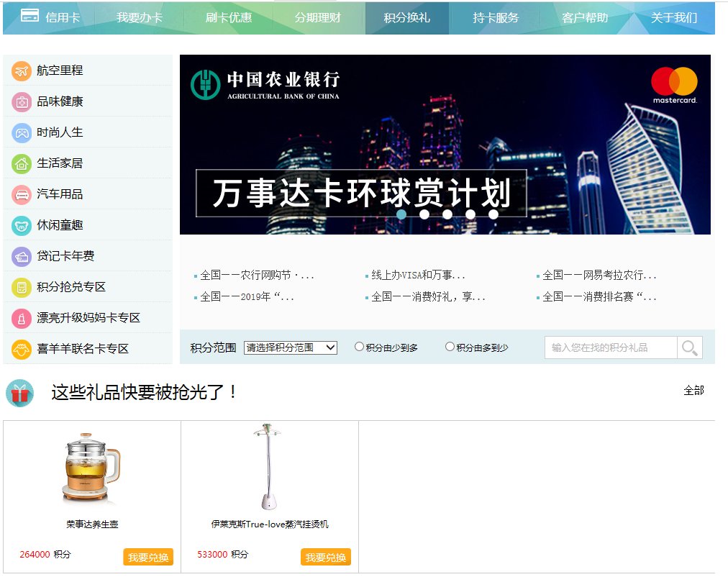The width and height of the screenshot is (728, 577).
Task: Select the 积分抢兑专区 icon
Action: (19, 286)
